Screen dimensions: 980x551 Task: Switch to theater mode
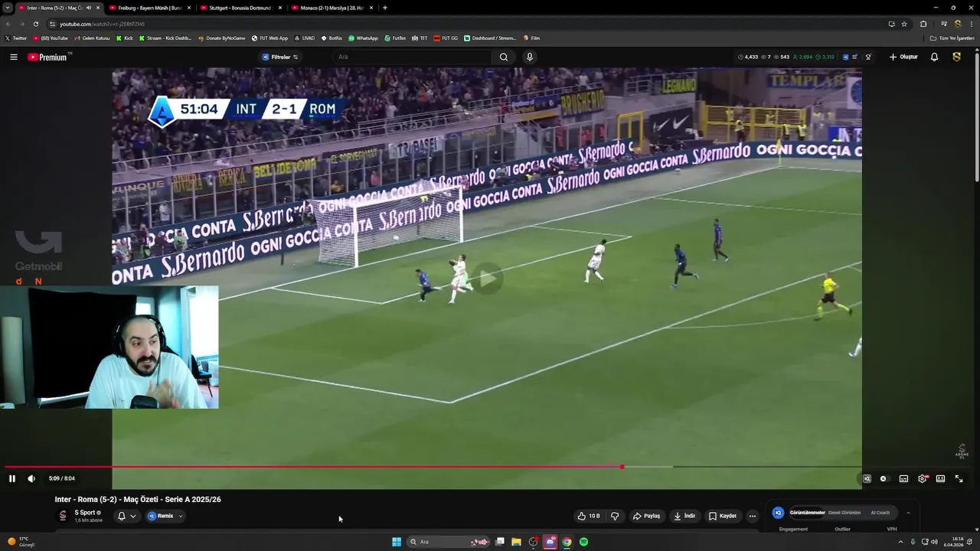point(940,479)
